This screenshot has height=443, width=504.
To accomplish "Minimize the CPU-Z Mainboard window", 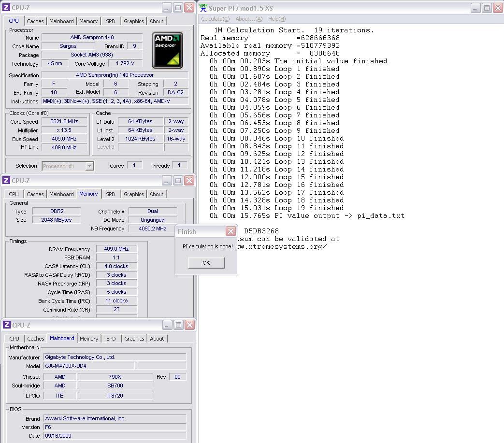I will (x=167, y=325).
